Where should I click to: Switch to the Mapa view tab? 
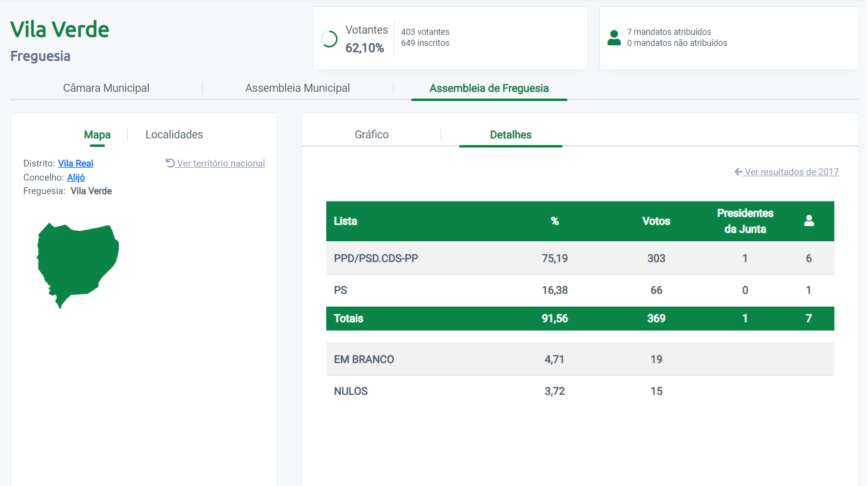pos(97,135)
